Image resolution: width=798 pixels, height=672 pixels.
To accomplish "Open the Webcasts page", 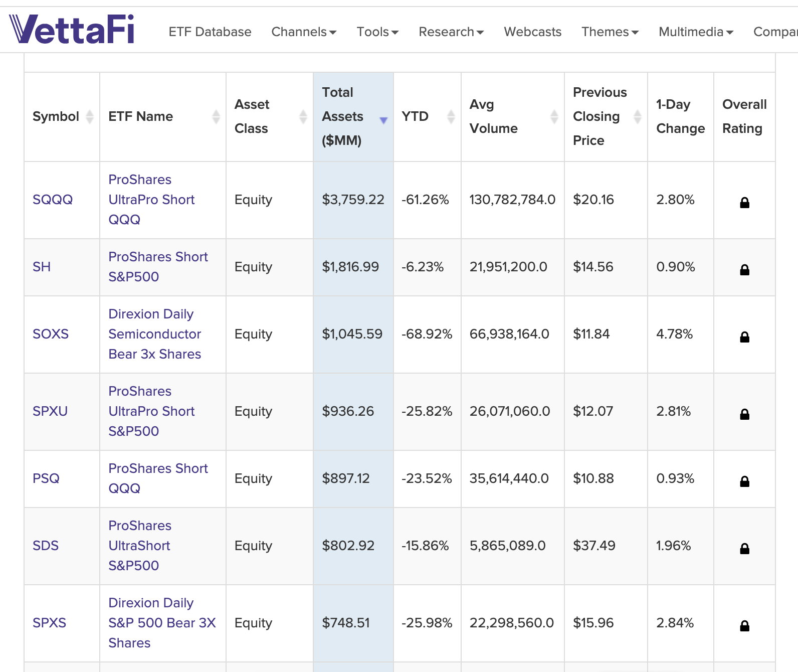I will click(533, 32).
